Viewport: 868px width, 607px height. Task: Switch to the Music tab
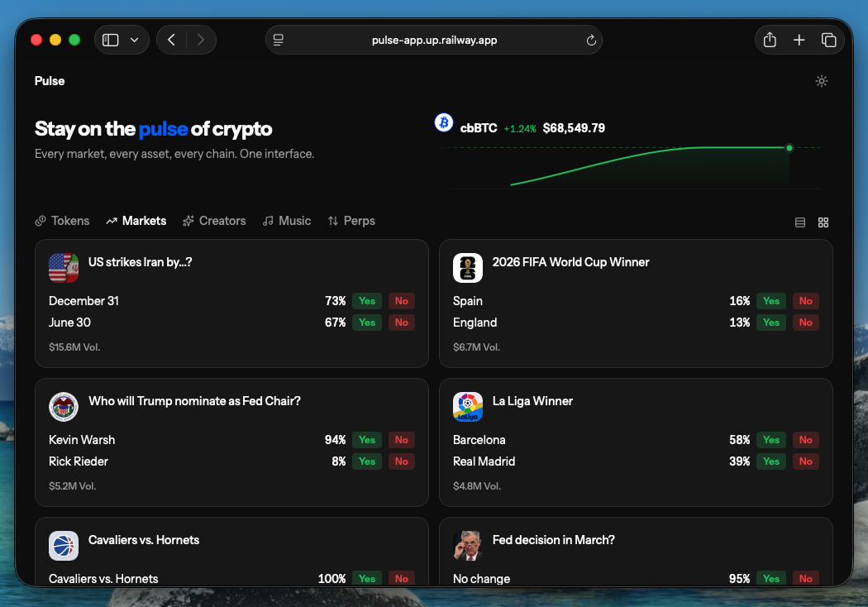point(287,221)
